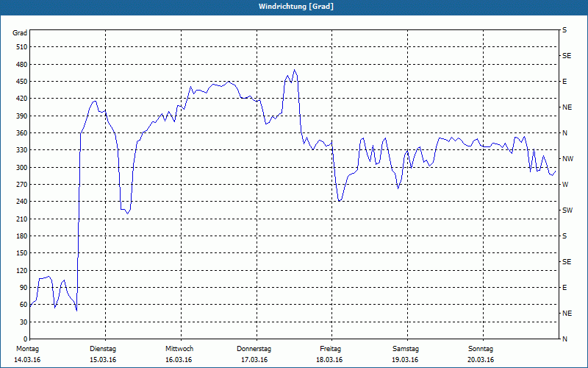Select the "Samstag" day label

(406, 349)
